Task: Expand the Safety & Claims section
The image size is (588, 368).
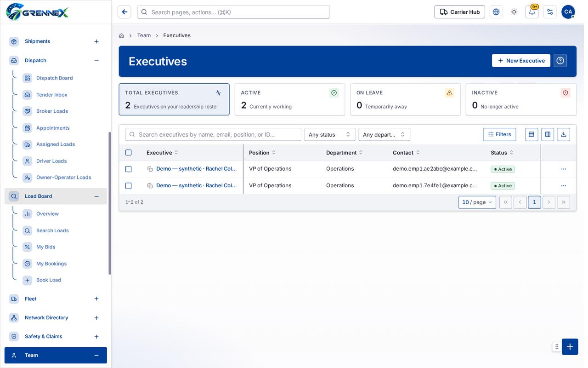Action: coord(96,337)
